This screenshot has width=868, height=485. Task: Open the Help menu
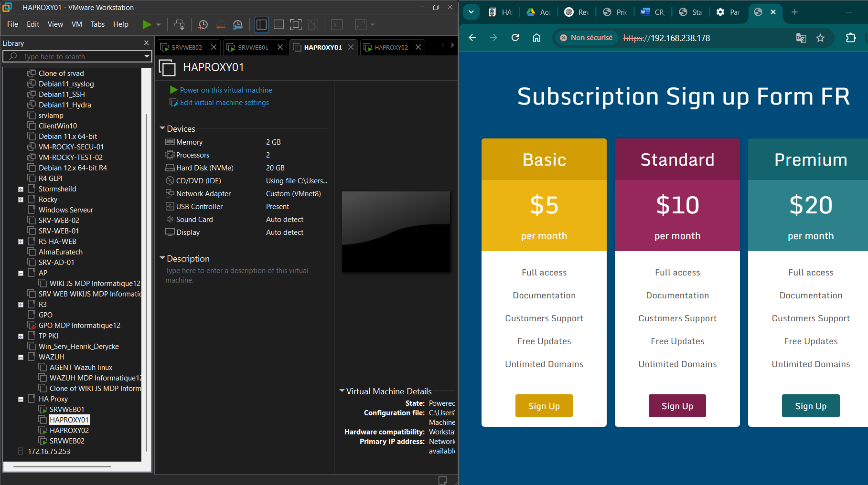click(120, 24)
